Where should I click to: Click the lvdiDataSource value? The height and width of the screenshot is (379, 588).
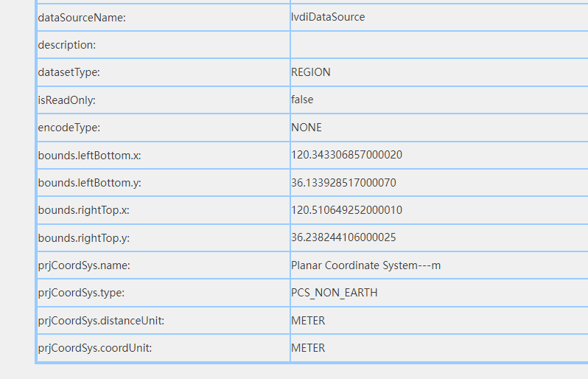[x=328, y=17]
